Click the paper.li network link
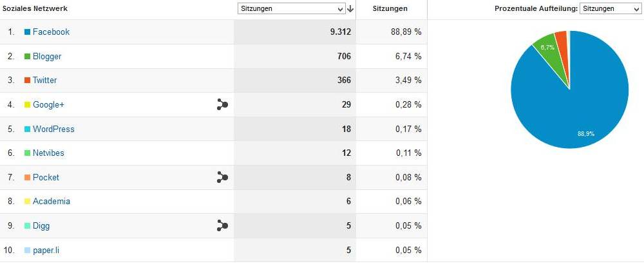 pyautogui.click(x=47, y=250)
